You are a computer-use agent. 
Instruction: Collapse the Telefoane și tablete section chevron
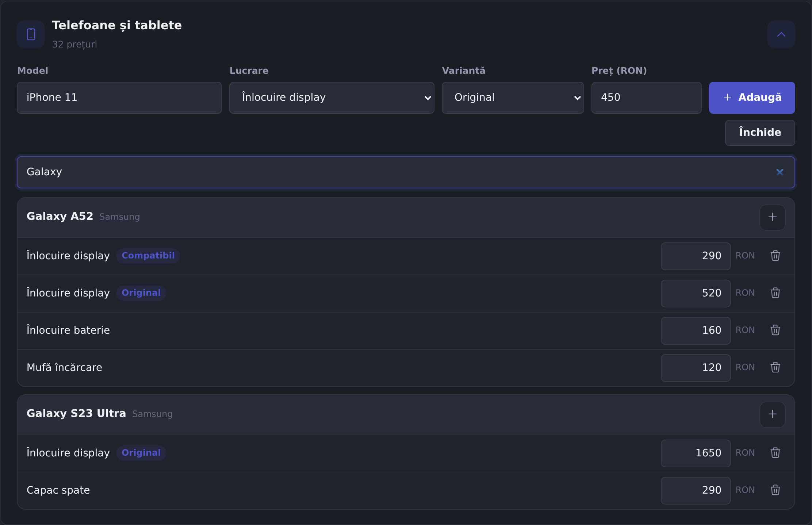click(781, 34)
